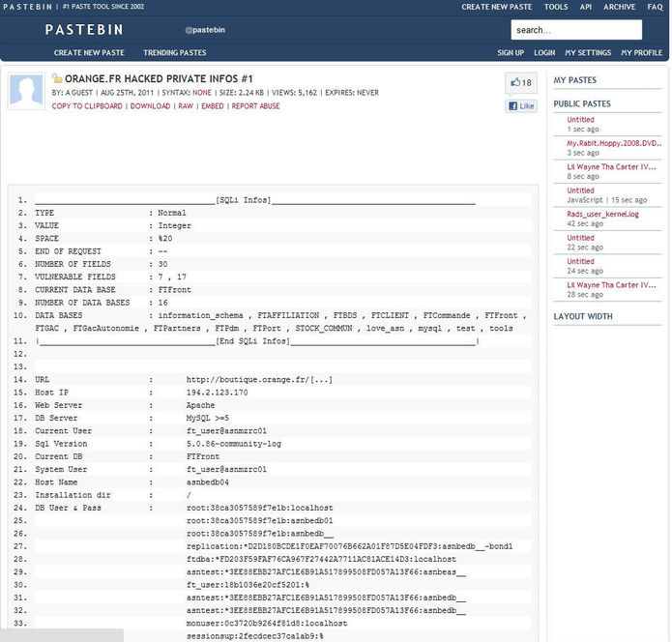Open the @pastebin Twitter link
This screenshot has height=642, width=672.
click(205, 31)
